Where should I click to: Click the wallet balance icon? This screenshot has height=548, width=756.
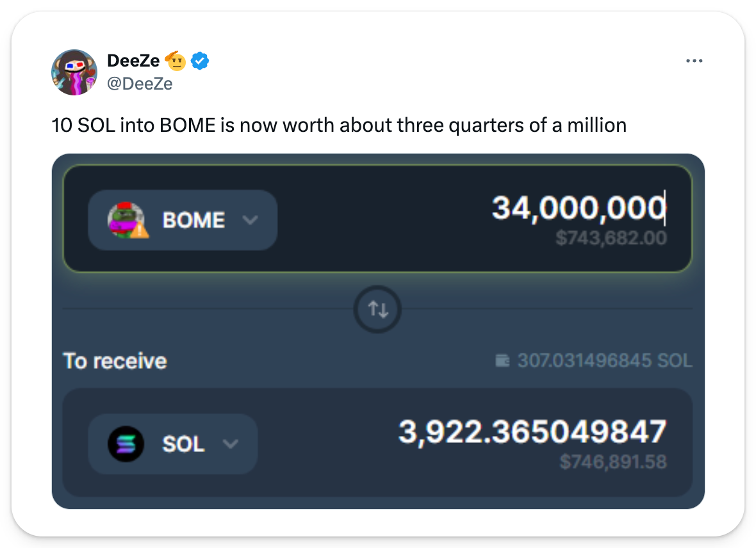[504, 361]
